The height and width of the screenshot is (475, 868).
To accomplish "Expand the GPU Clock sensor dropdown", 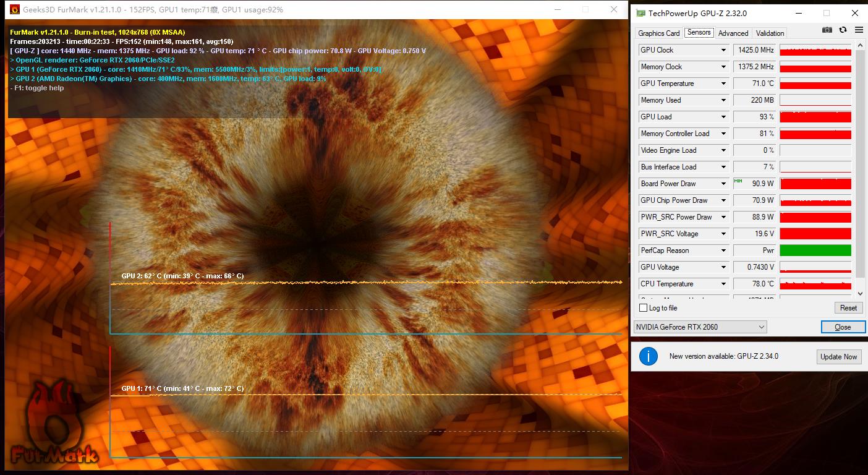I will (x=723, y=50).
